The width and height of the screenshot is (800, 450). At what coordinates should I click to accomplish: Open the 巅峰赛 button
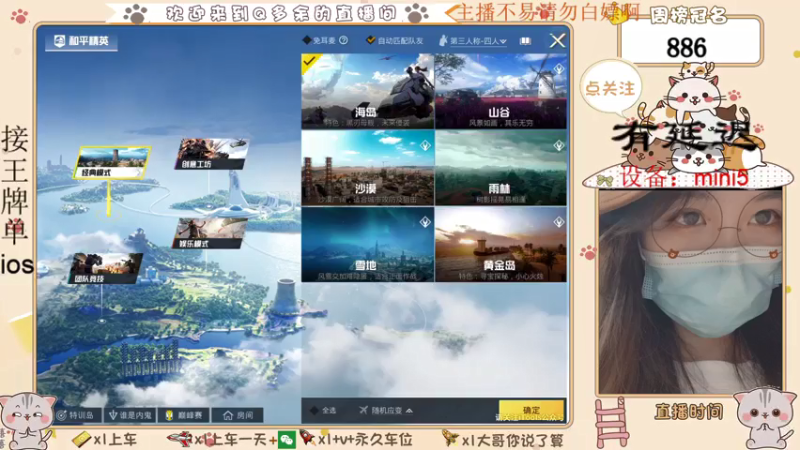pos(184,415)
